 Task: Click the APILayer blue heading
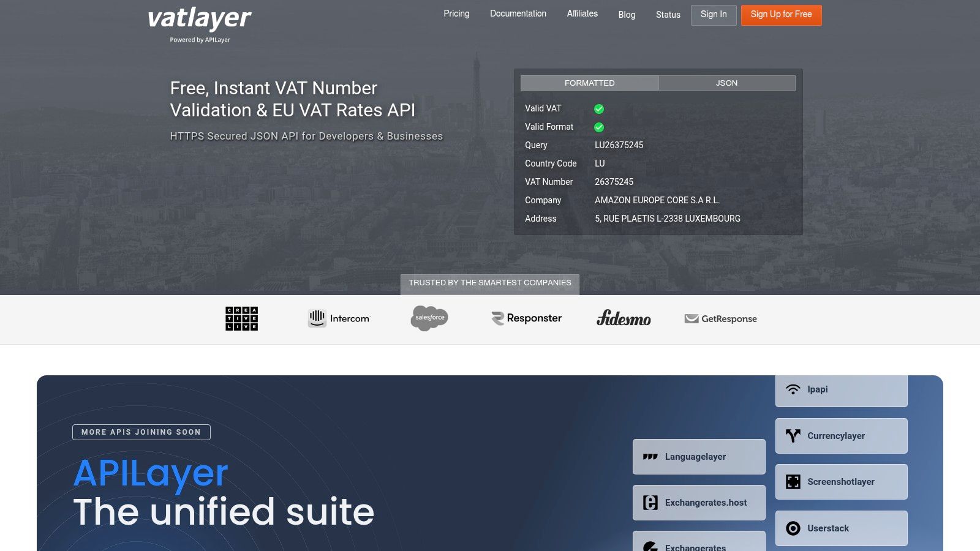(151, 473)
